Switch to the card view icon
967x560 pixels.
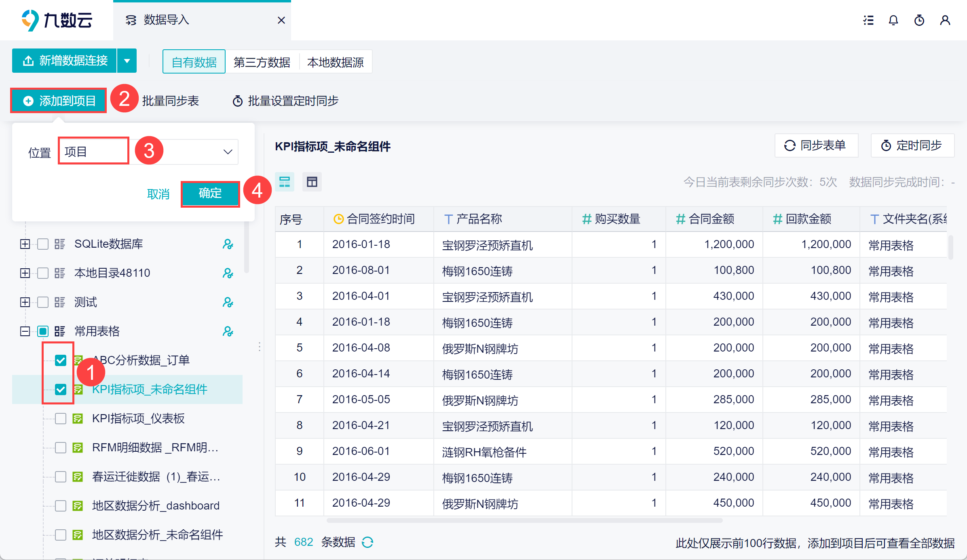pos(285,182)
